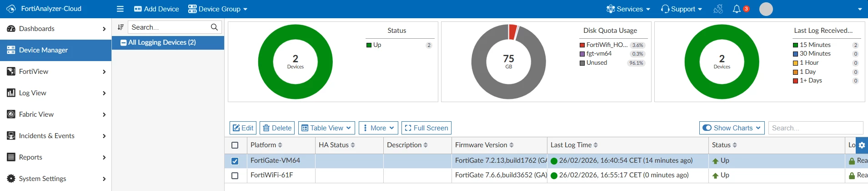Click the Edit button
The width and height of the screenshot is (868, 191).
(243, 128)
